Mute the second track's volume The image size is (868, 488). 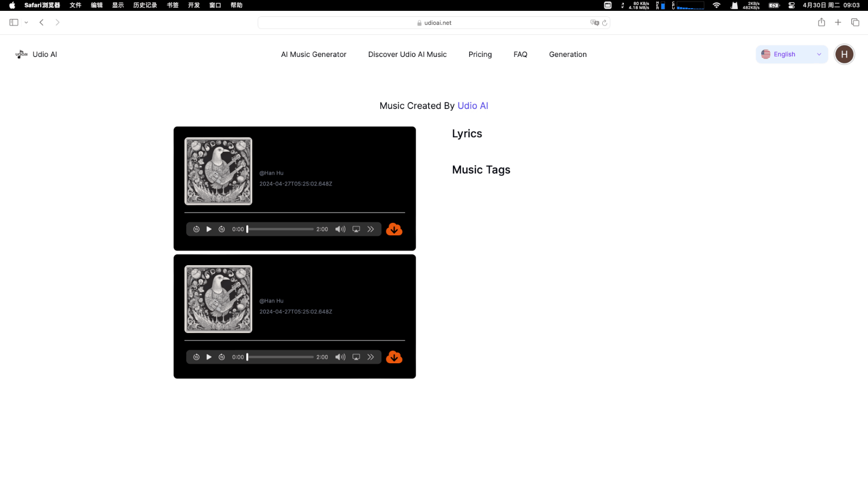click(340, 357)
